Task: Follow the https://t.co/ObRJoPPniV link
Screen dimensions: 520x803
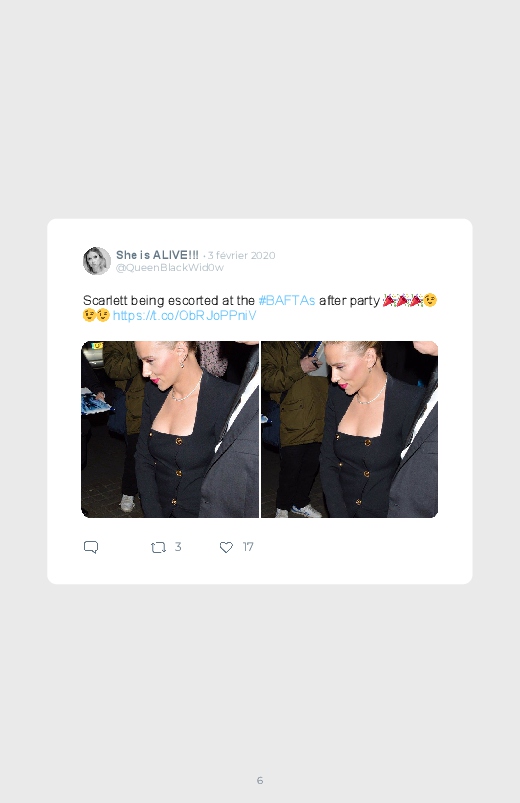Action: point(184,315)
